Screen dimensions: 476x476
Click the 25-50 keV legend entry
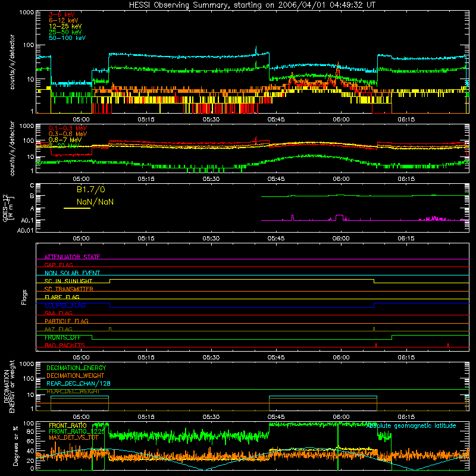(x=65, y=32)
